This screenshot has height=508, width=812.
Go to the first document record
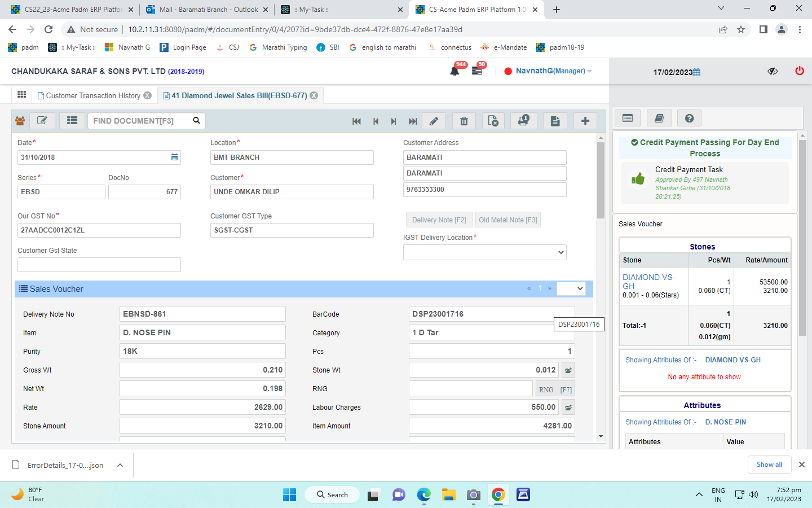click(356, 121)
